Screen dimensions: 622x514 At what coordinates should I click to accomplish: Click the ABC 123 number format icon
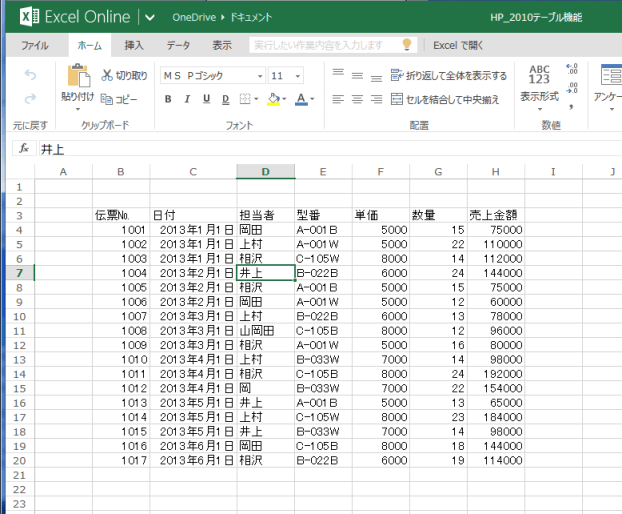539,74
